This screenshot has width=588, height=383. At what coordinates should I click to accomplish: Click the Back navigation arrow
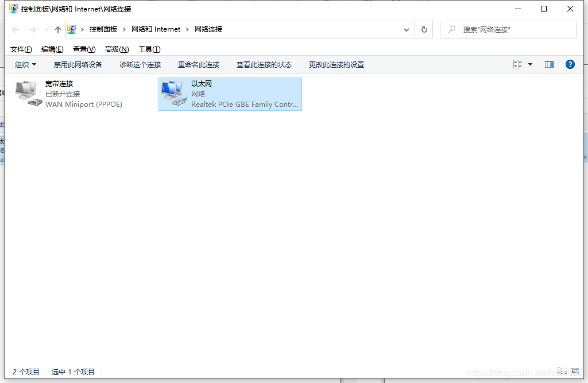click(x=15, y=29)
